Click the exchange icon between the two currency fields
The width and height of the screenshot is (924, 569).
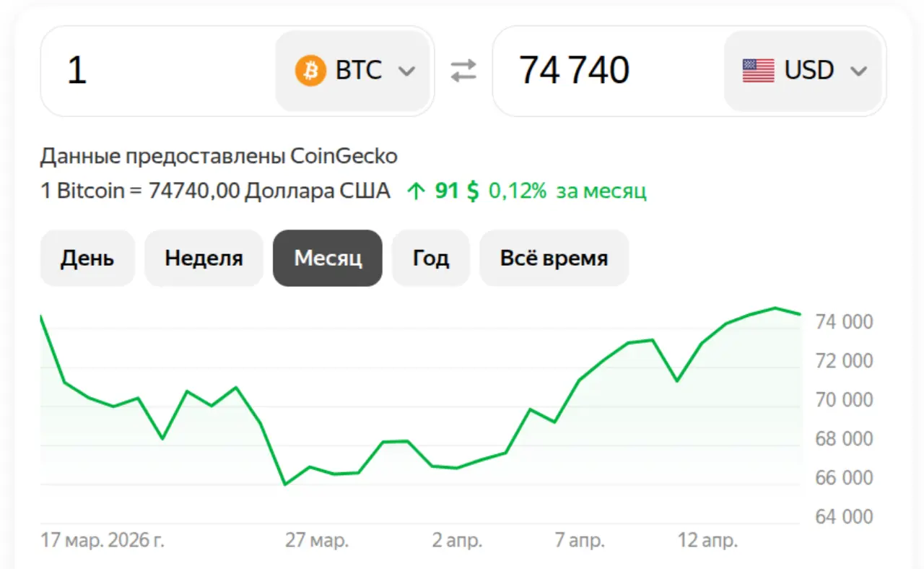[x=462, y=70]
